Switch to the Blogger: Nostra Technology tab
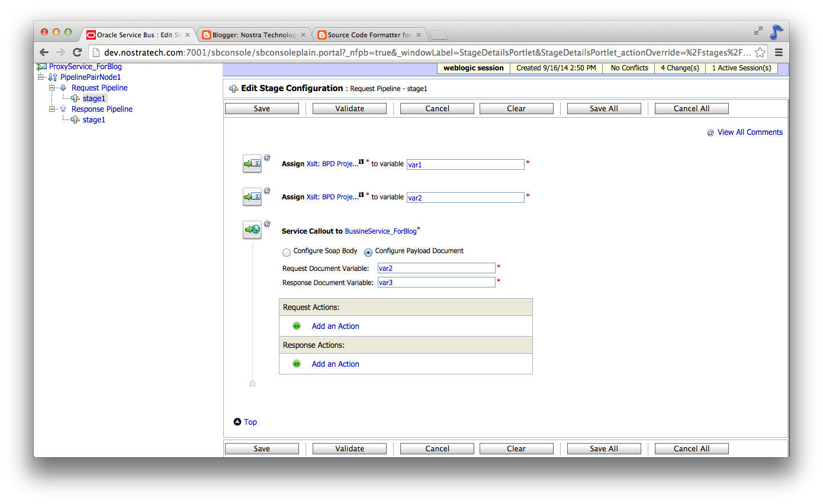 pos(253,34)
